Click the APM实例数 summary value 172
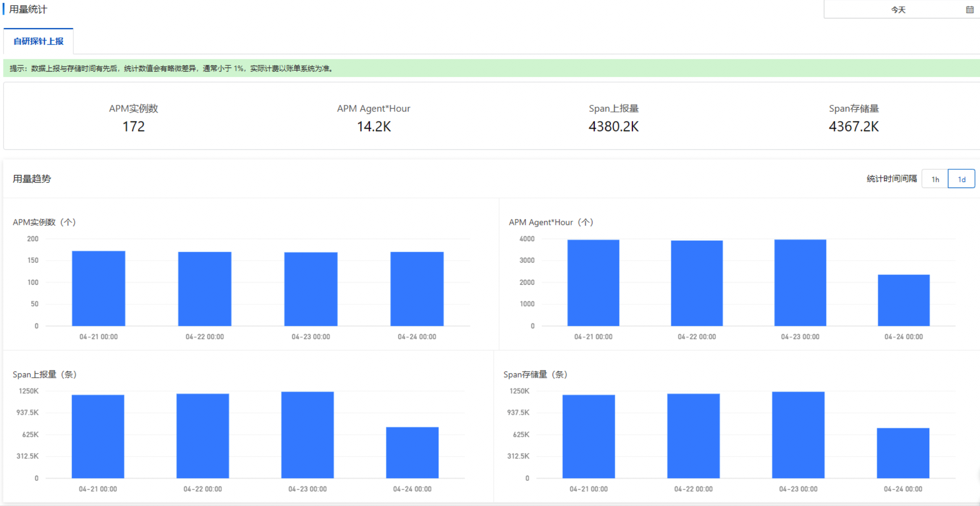The width and height of the screenshot is (980, 506). [133, 126]
